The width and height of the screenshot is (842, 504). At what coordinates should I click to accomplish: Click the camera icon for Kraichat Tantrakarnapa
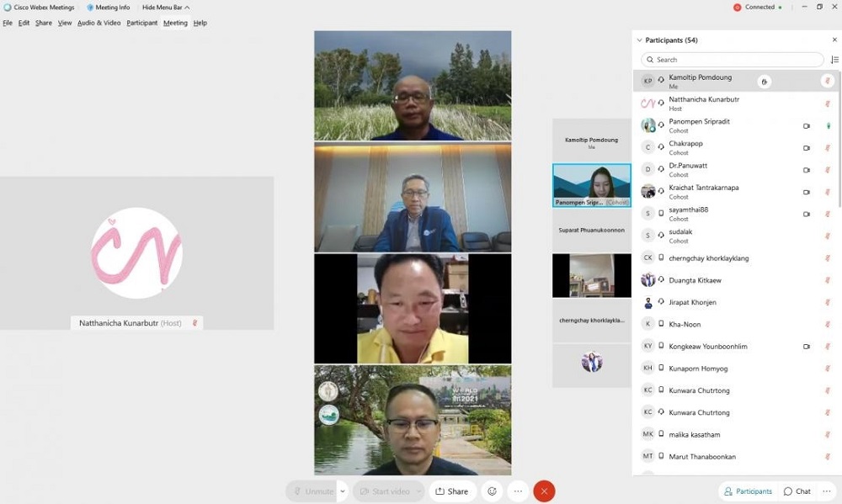tap(806, 192)
